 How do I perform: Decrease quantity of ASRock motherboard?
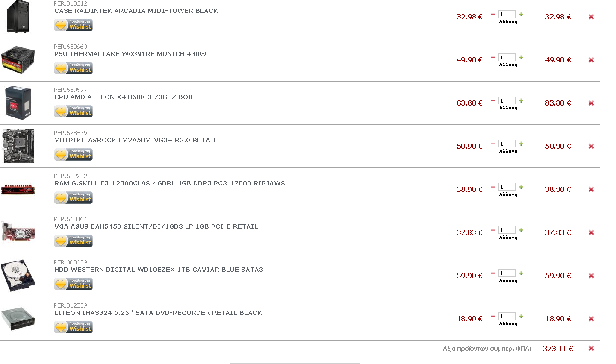click(x=492, y=144)
